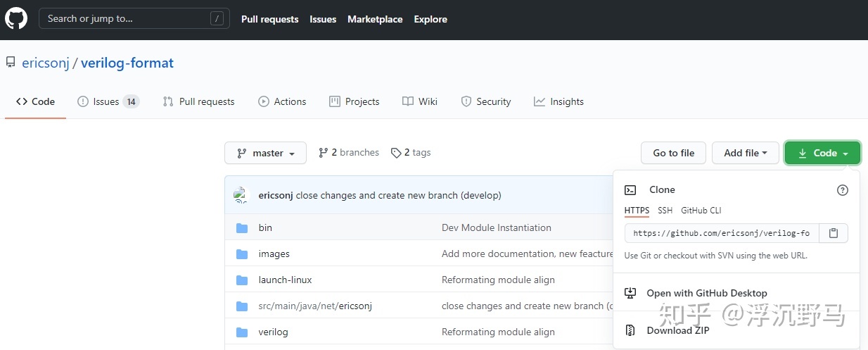Open the clone help question-mark icon
Viewport: 868px width, 350px height.
point(843,190)
